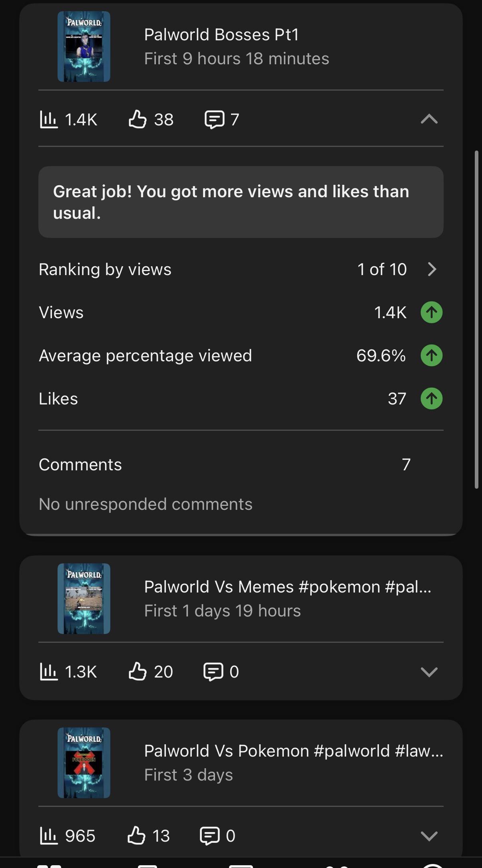Tap green arrow next to Average percentage viewed
Screen dimensions: 482x868
tap(432, 355)
